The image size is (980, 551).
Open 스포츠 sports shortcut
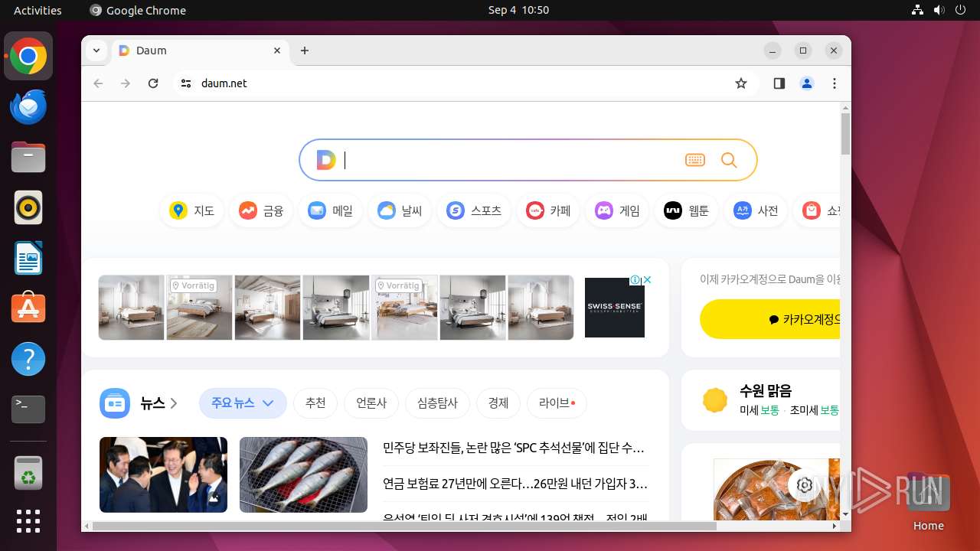474,210
